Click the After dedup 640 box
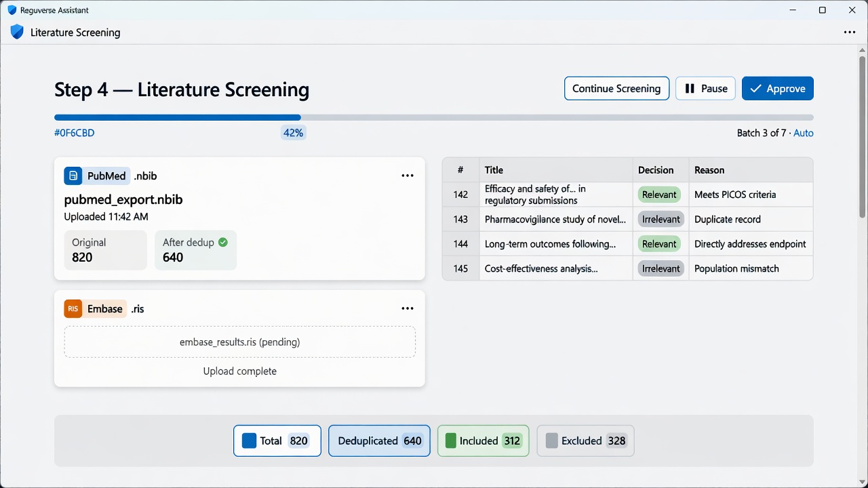 click(x=195, y=250)
